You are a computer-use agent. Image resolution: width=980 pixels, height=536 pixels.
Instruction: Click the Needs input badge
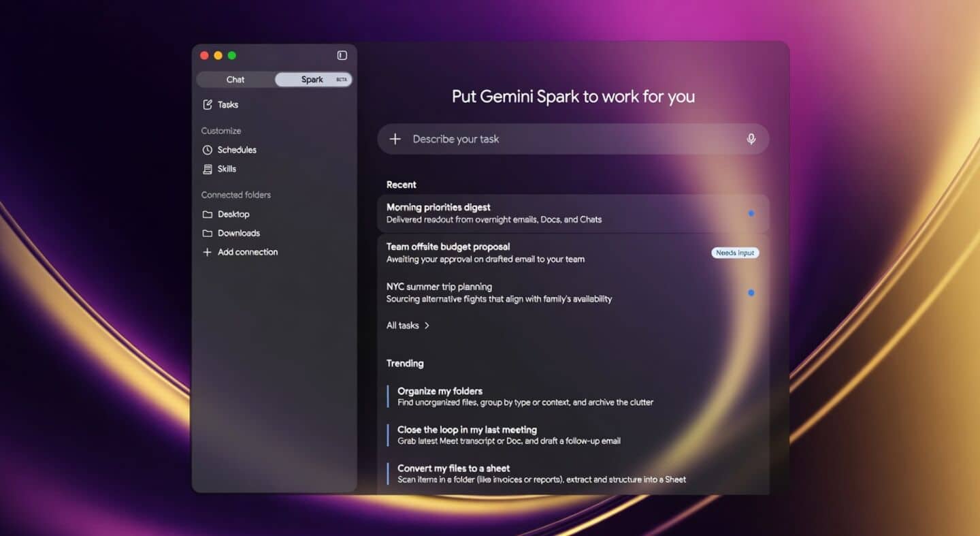[x=735, y=253]
